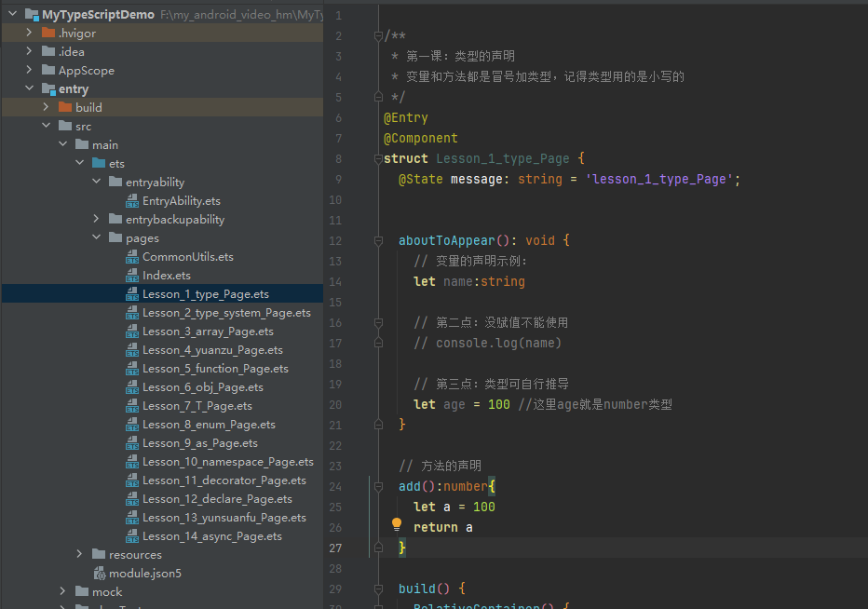Open CommonUtils.ets file

pos(187,257)
